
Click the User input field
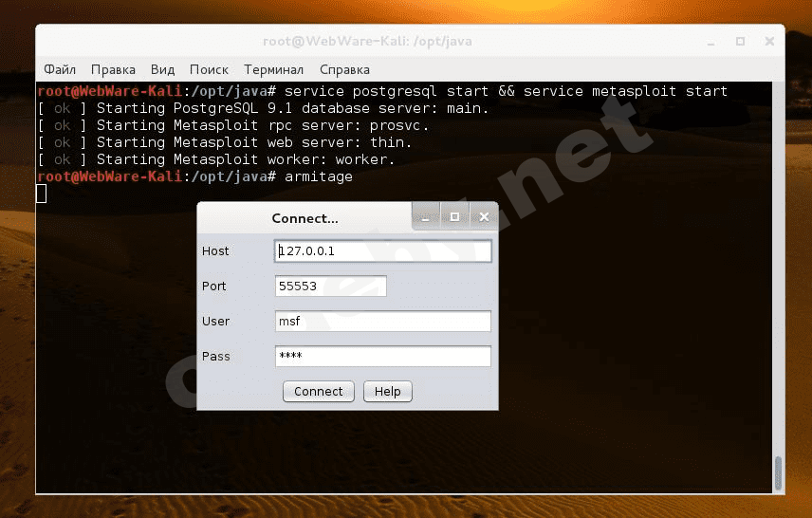pyautogui.click(x=382, y=322)
